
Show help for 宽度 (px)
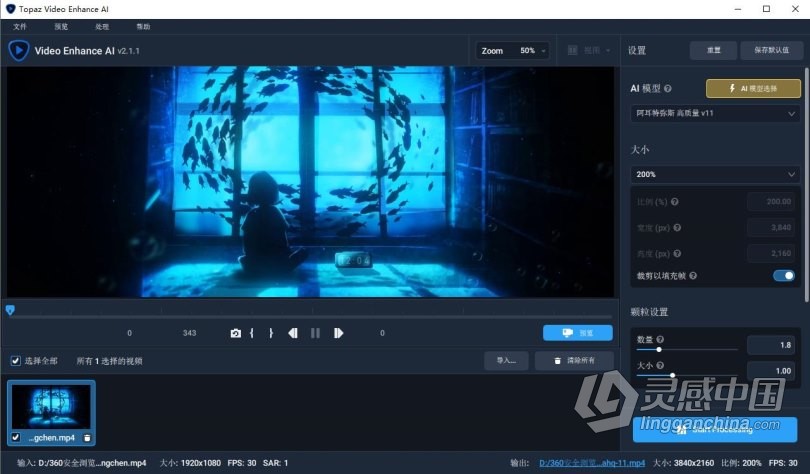677,228
